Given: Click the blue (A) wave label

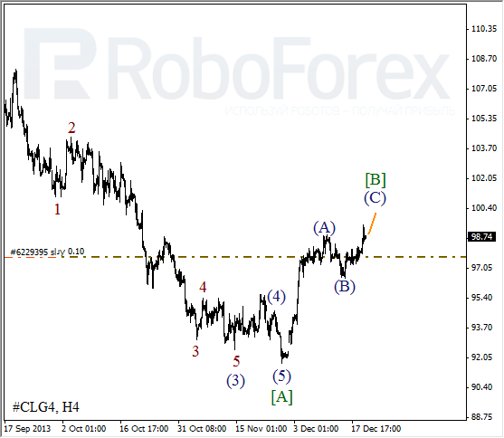Looking at the screenshot, I should [x=324, y=228].
